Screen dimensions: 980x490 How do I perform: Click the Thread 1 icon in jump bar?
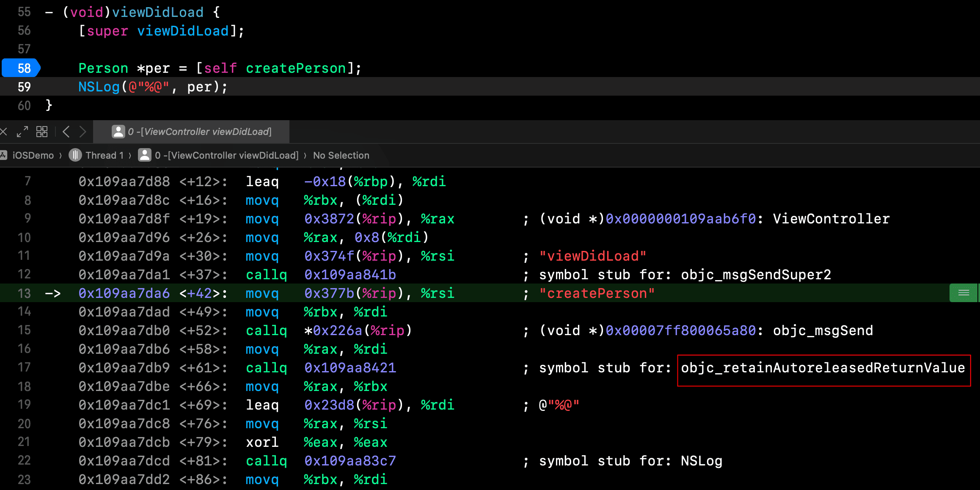(75, 155)
